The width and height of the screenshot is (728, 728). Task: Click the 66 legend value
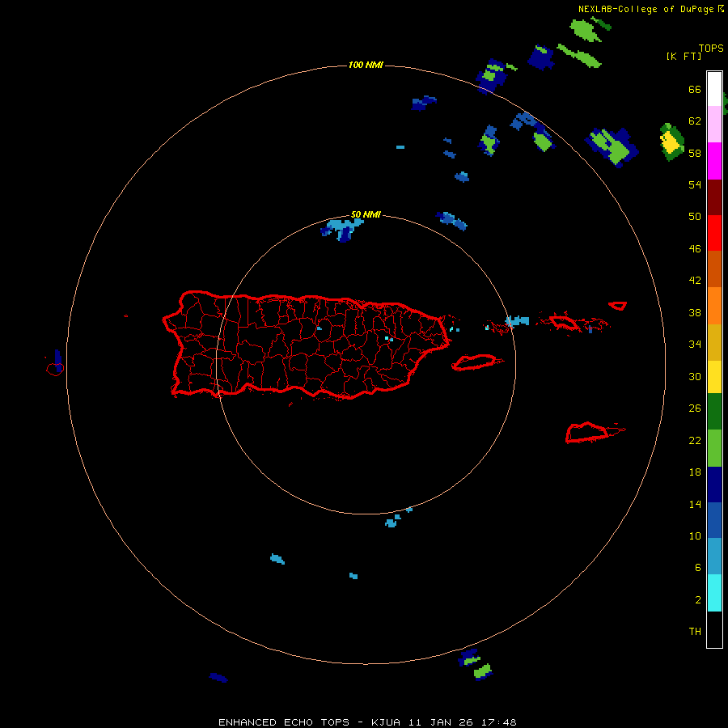point(695,89)
